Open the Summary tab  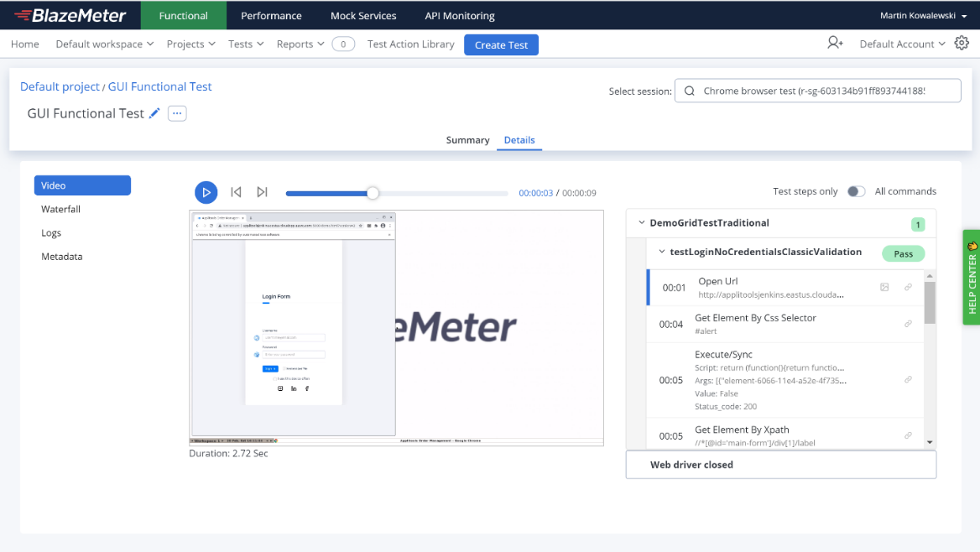click(x=467, y=140)
